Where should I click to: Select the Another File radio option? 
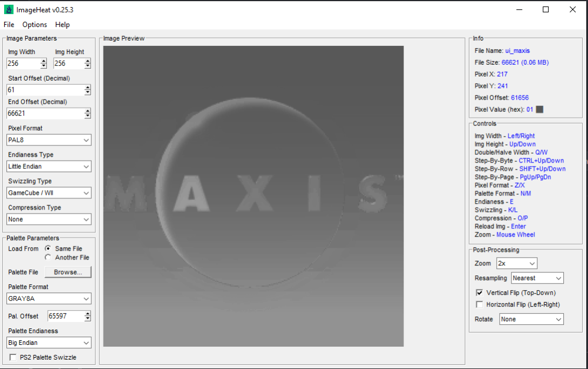[x=48, y=258]
